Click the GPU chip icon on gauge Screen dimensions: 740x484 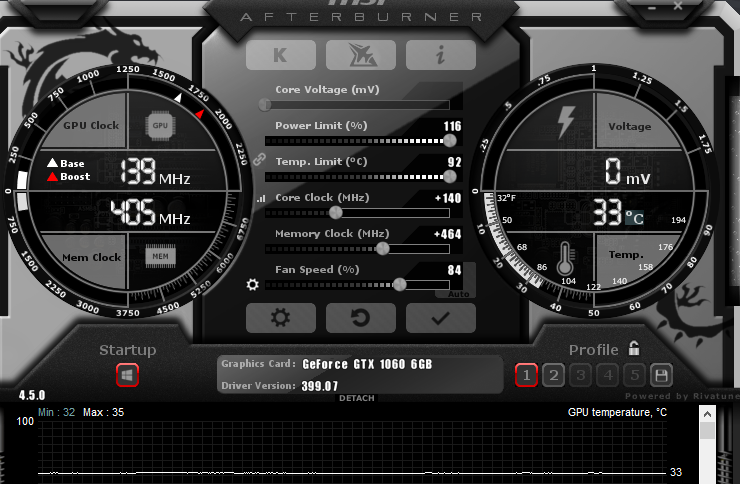click(160, 126)
